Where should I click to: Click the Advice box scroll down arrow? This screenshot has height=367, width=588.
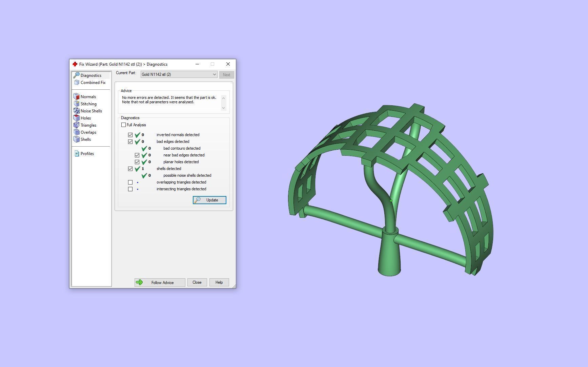(223, 108)
